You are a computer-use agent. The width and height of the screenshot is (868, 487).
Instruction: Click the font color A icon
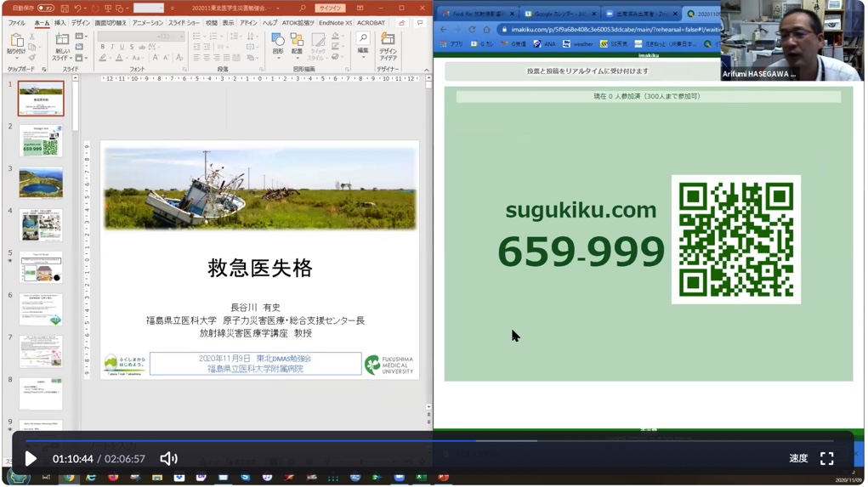(x=120, y=58)
